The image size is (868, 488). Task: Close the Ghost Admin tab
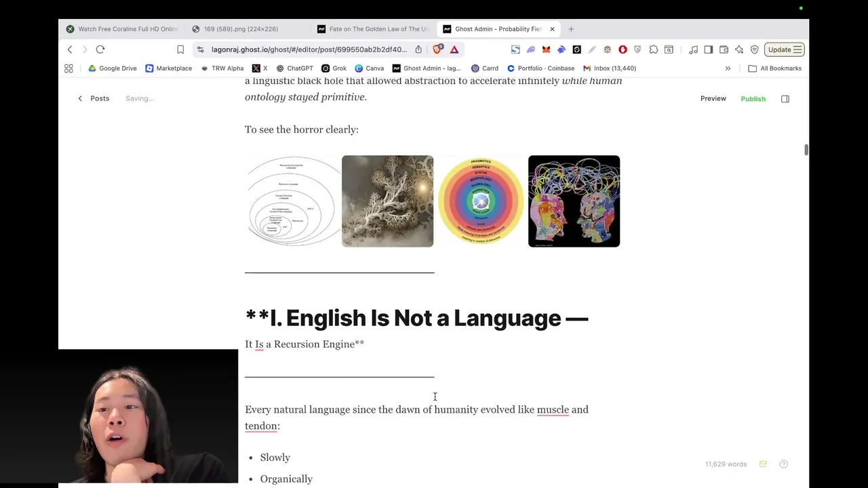tap(552, 29)
